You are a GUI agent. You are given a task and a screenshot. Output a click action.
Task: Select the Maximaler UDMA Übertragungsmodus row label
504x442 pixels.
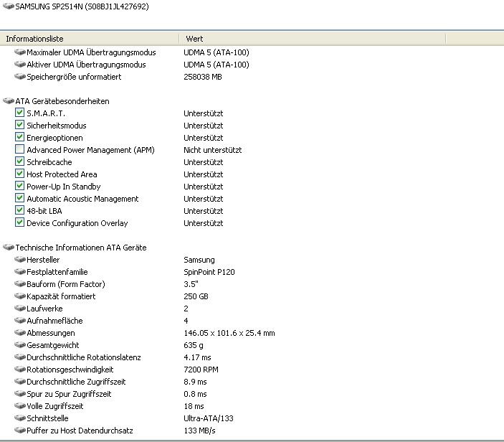coord(91,52)
